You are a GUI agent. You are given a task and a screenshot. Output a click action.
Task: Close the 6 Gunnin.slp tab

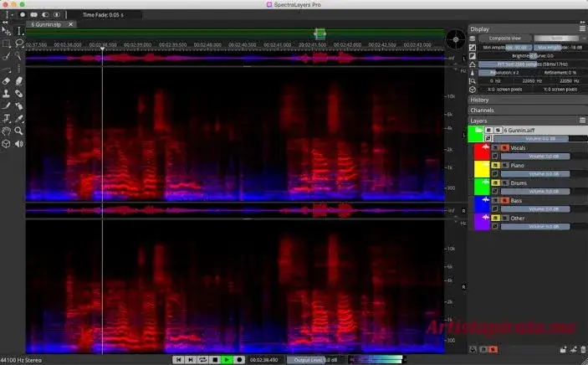pos(70,24)
